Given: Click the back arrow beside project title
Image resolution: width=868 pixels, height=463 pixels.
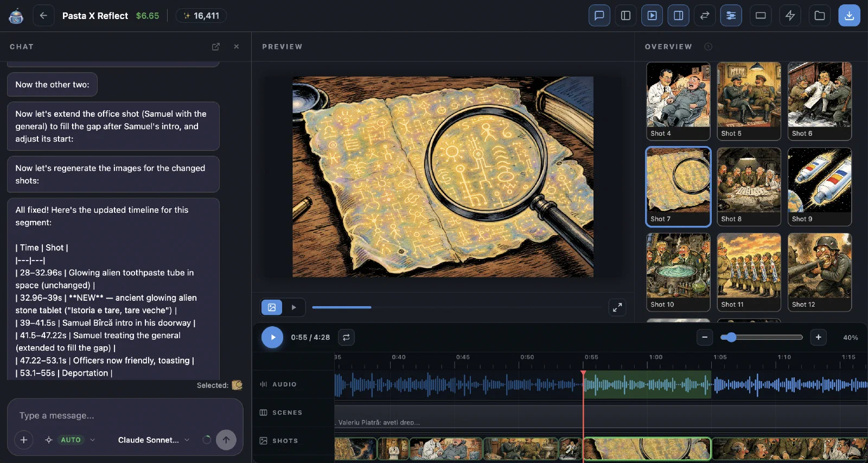Looking at the screenshot, I should point(43,16).
